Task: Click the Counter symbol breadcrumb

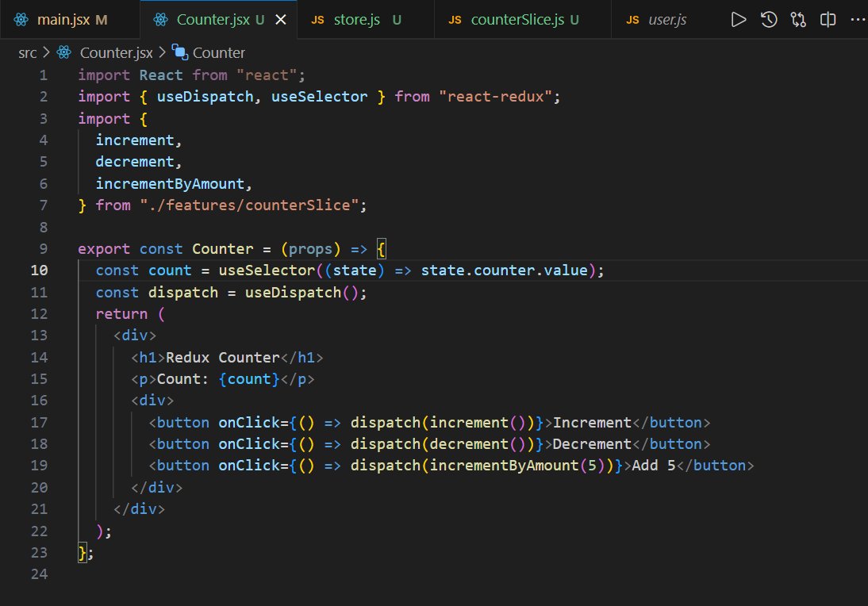Action: (219, 53)
